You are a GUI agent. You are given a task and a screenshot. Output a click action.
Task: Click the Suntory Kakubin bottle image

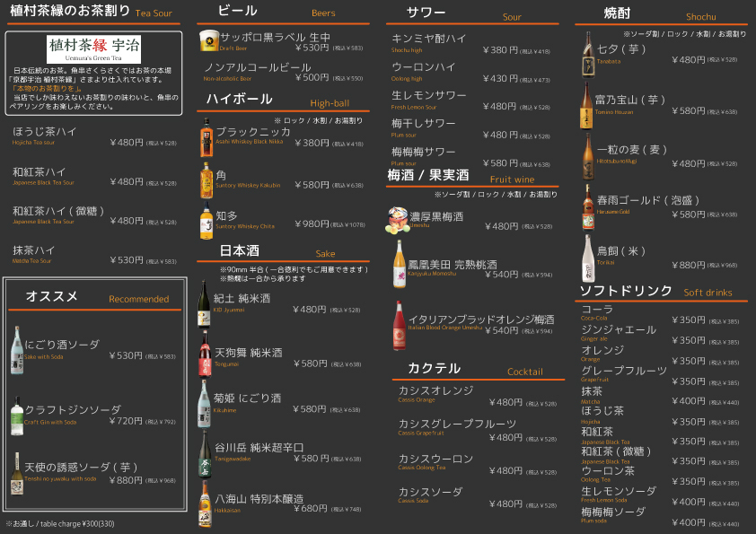coord(207,180)
